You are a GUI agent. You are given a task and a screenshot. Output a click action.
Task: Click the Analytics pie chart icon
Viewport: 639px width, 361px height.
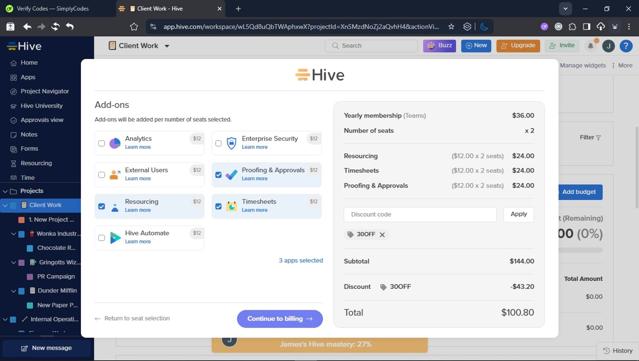coord(115,143)
